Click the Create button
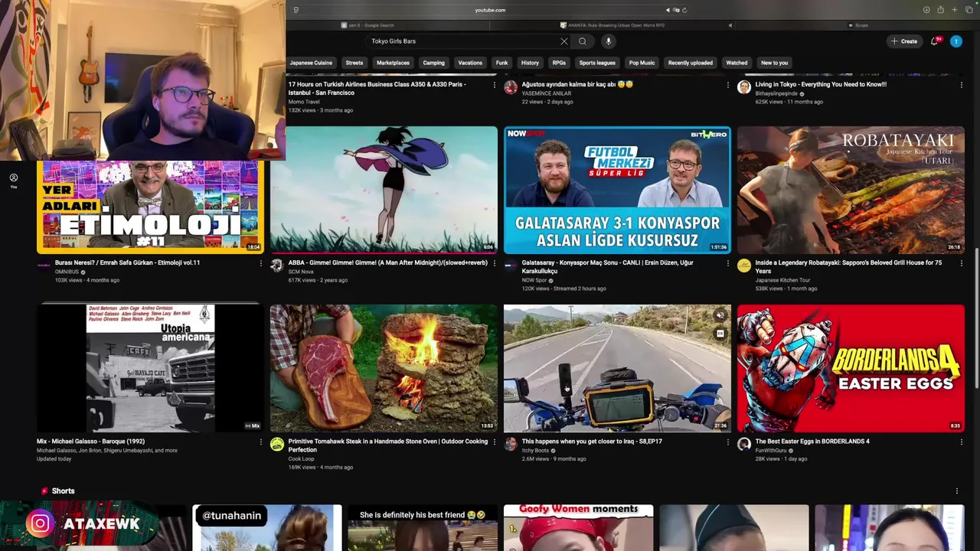This screenshot has height=551, width=980. 904,41
